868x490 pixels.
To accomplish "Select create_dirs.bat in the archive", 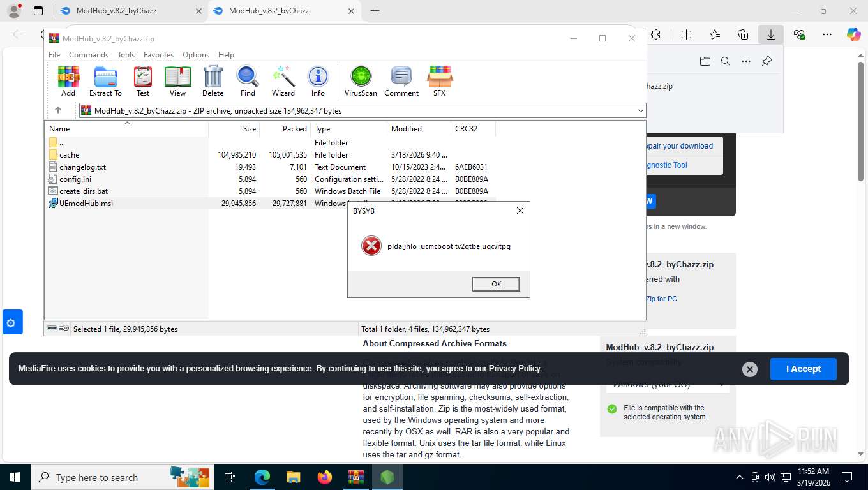I will (269, 191).
